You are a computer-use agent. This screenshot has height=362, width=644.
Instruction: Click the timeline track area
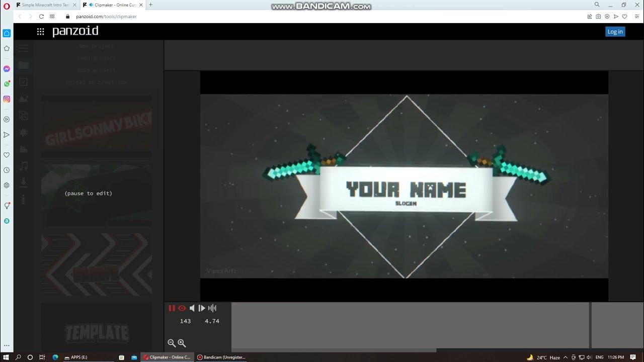pyautogui.click(x=410, y=325)
